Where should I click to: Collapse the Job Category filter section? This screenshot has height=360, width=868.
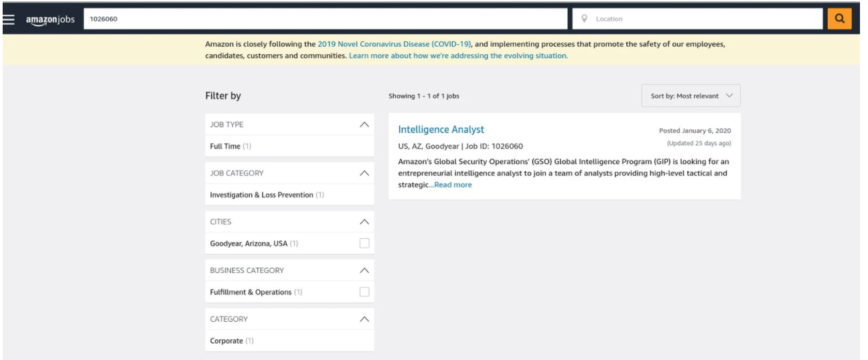tap(364, 173)
